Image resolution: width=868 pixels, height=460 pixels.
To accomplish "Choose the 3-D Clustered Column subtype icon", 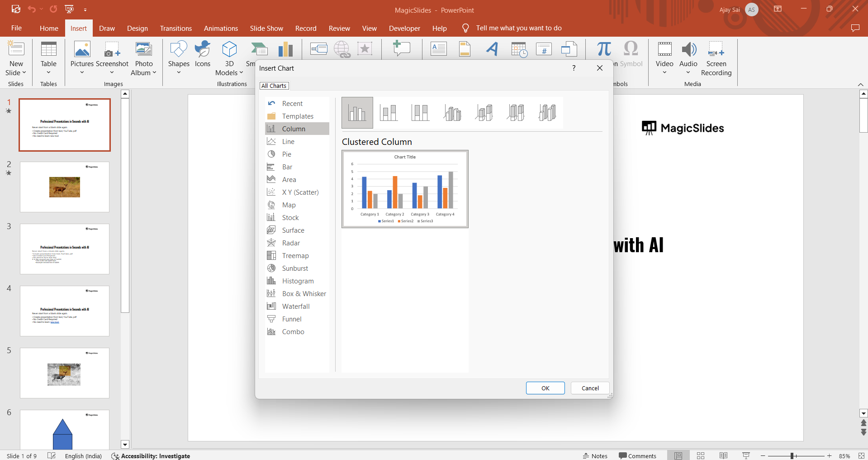I will tap(452, 112).
